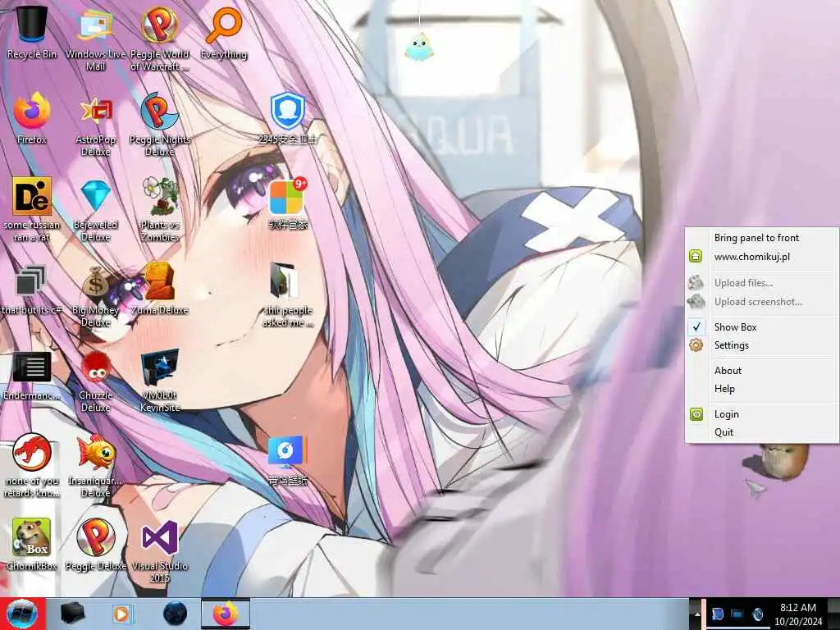
Task: Open www.chomikuj.pl menu entry
Action: click(762, 257)
